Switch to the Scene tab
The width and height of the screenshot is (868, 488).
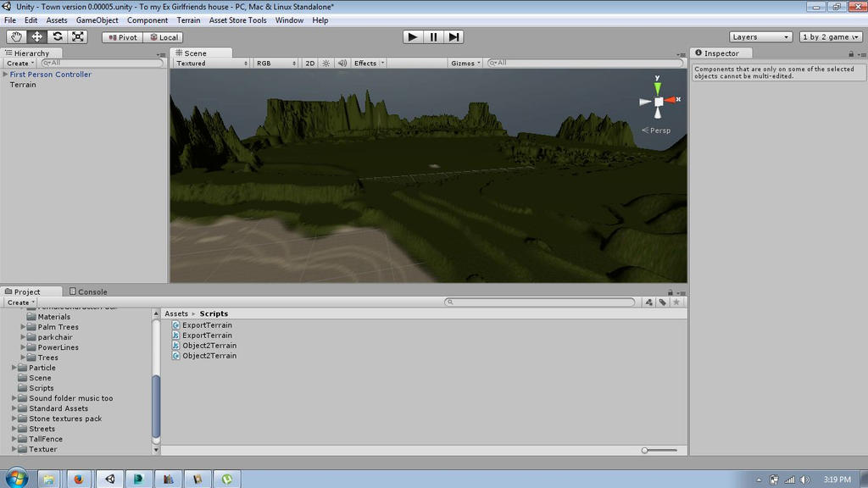click(200, 53)
